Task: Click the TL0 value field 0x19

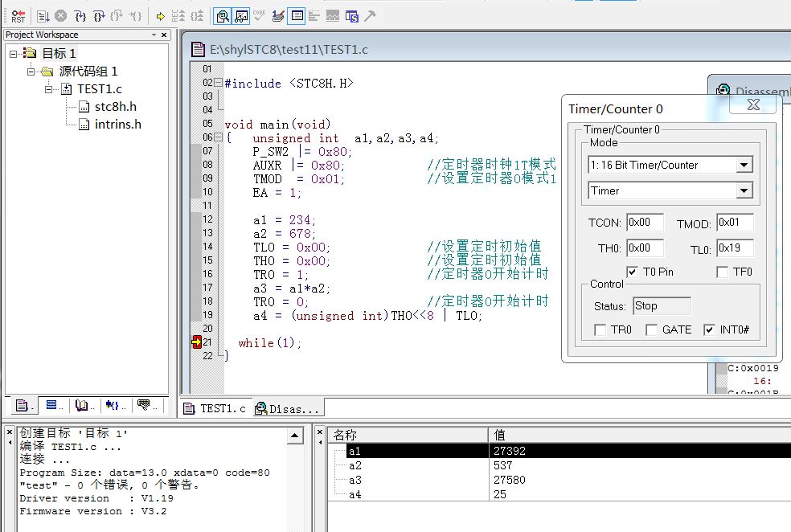Action: pos(735,248)
